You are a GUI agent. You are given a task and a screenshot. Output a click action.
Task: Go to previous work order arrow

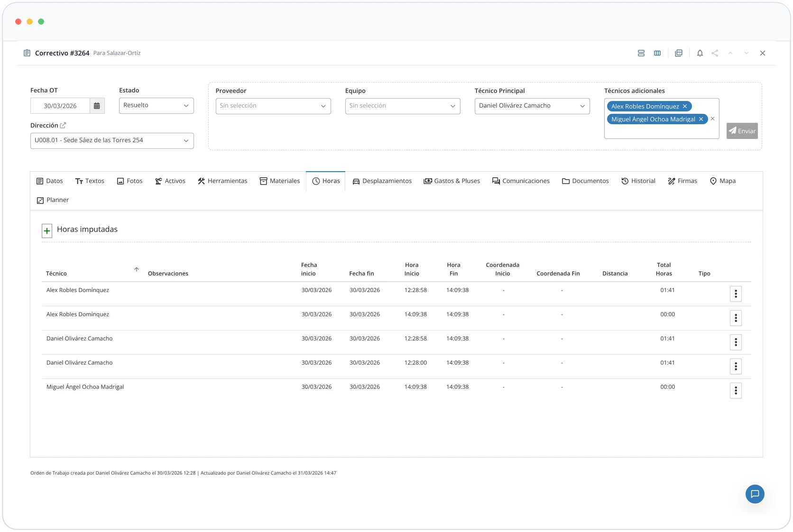(730, 53)
